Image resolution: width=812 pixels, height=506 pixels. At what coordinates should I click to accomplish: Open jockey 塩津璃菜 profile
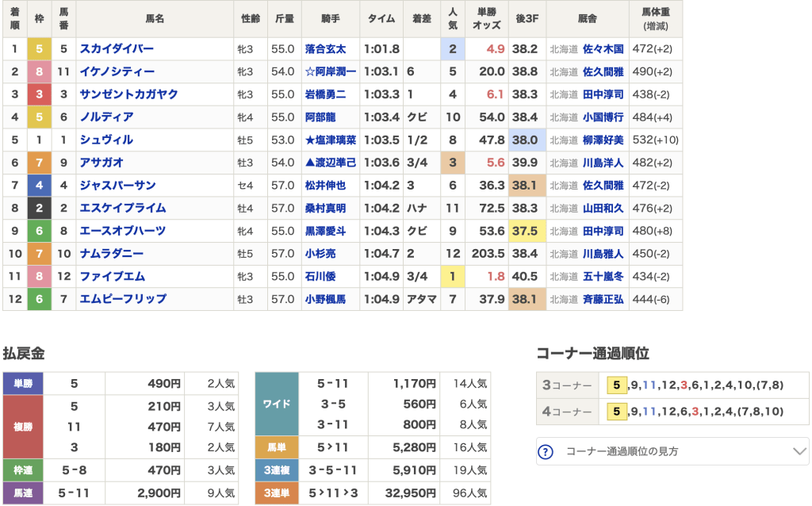[x=331, y=140]
